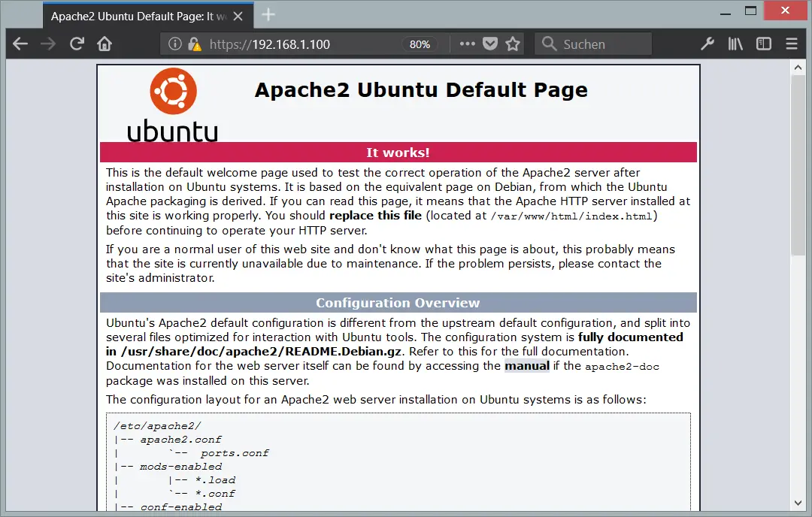Open developer tools wrench icon
The height and width of the screenshot is (517, 812).
[707, 44]
